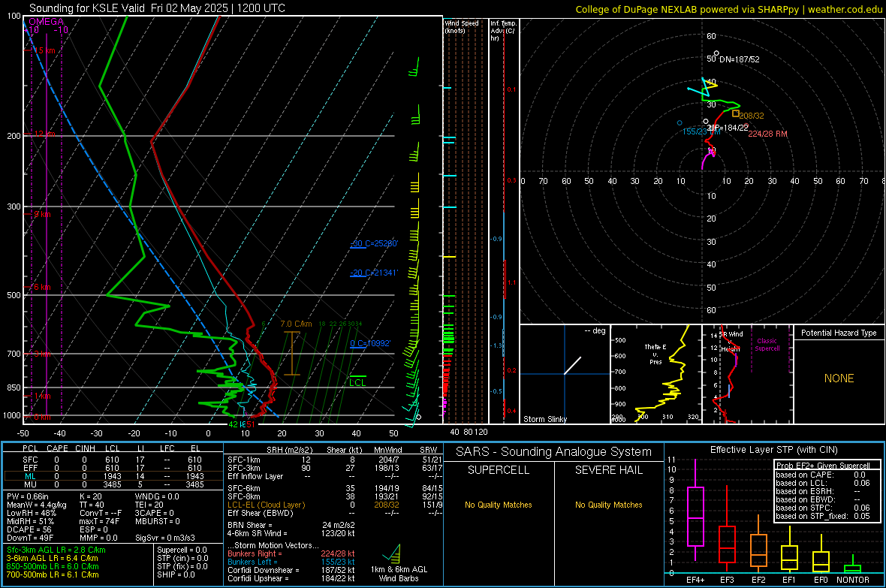The width and height of the screenshot is (886, 588).
Task: Click the 'SigSvr = 0 m3/s3' value
Action: (165, 538)
